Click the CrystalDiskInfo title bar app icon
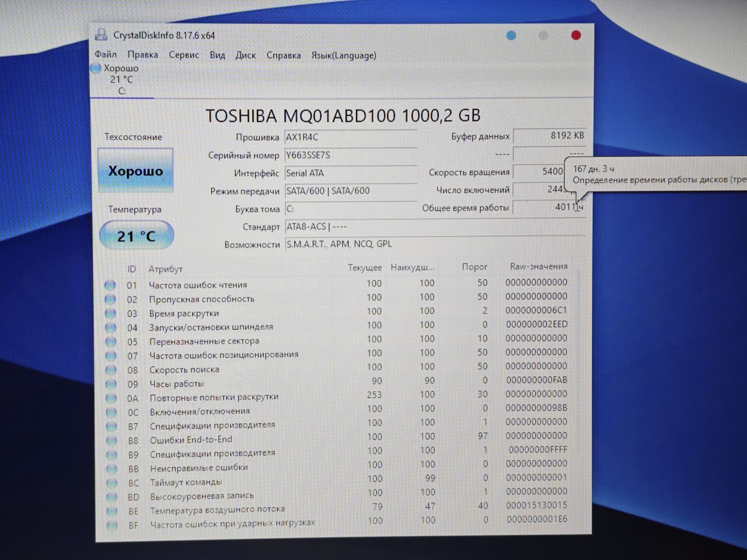Viewport: 747px width, 560px height. coord(101,35)
